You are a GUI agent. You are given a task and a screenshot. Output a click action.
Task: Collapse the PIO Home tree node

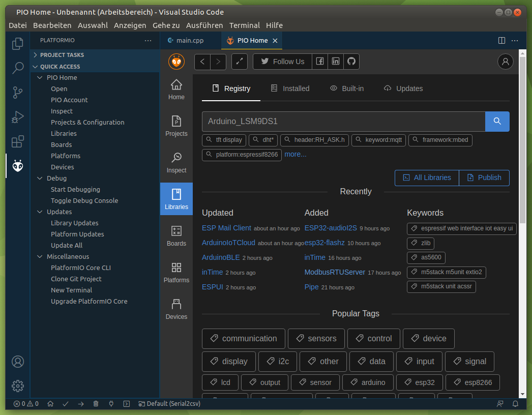[x=40, y=78]
